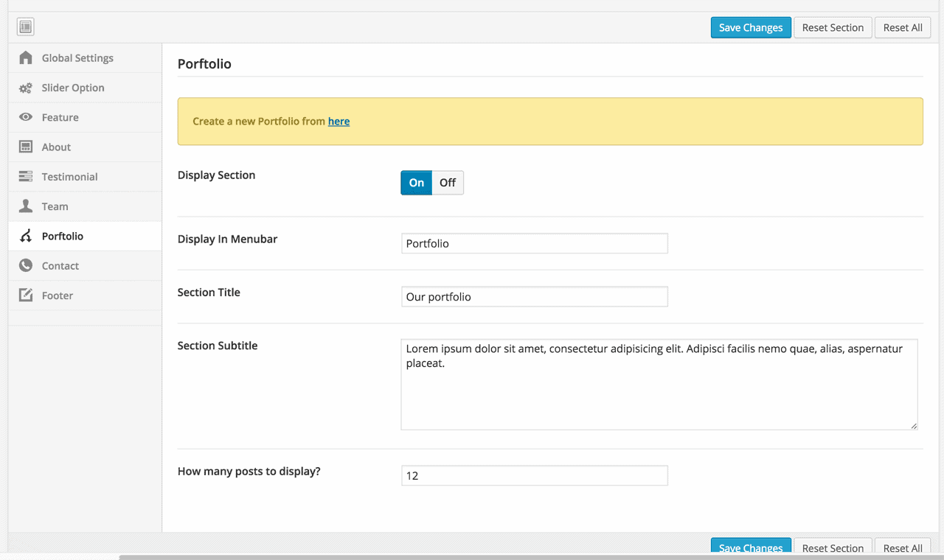
Task: Switch Display Section to Off
Action: (448, 183)
